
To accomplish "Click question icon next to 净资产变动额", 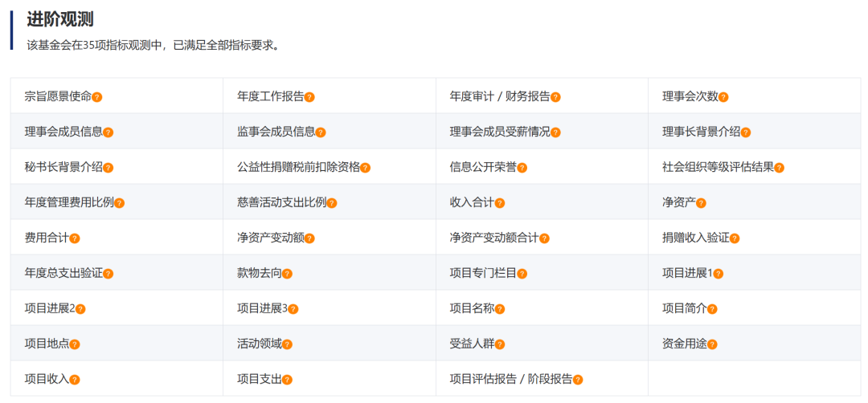I will point(309,238).
